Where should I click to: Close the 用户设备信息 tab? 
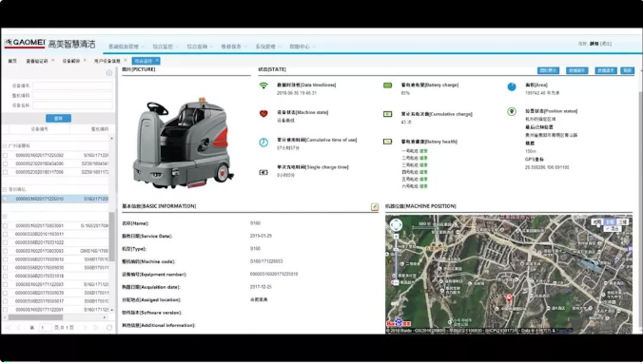pyautogui.click(x=126, y=60)
